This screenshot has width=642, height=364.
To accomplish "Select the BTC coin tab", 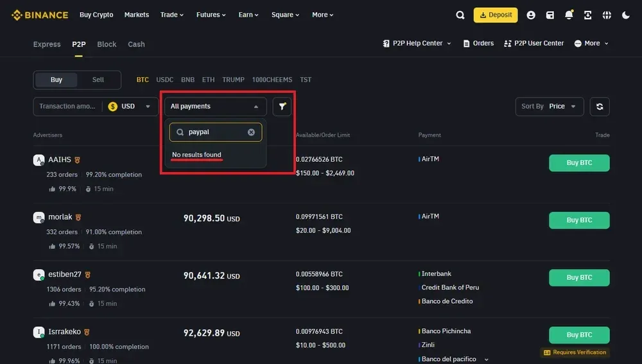I will [x=143, y=80].
